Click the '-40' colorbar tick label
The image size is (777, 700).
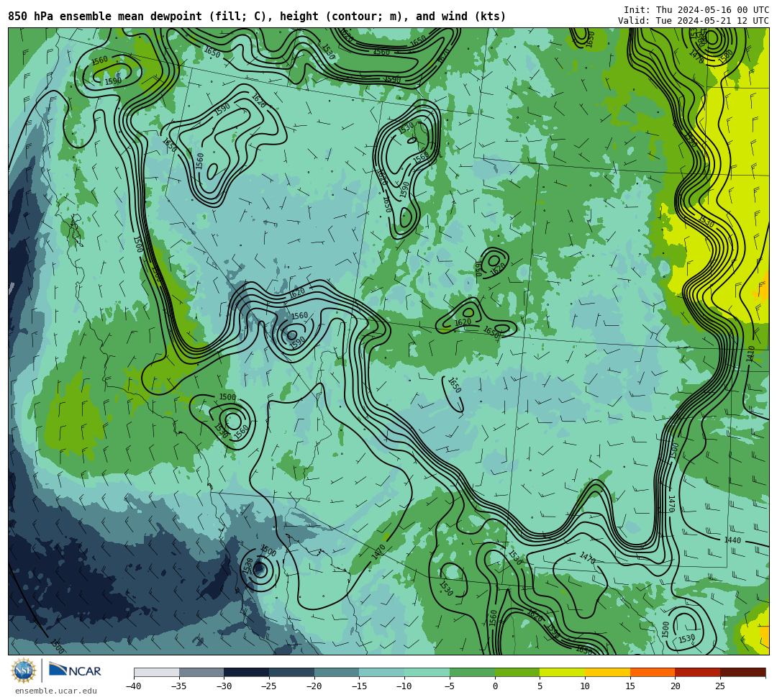133,686
